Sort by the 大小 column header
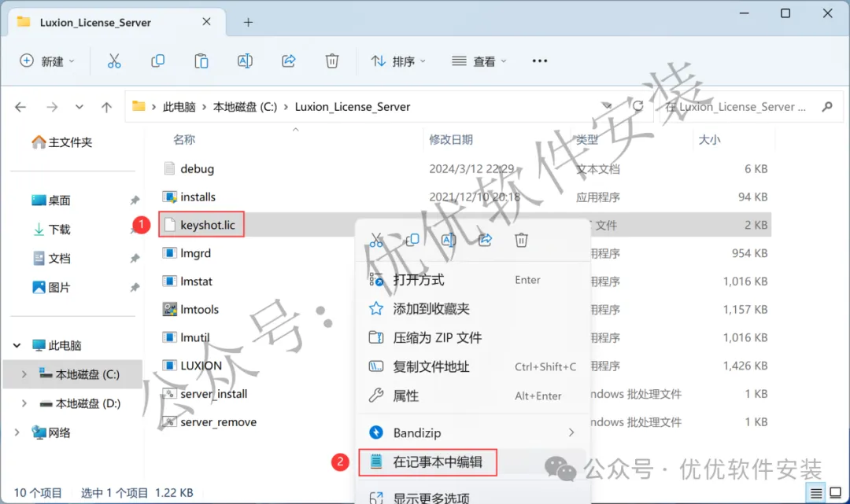The height and width of the screenshot is (504, 850). pos(710,140)
